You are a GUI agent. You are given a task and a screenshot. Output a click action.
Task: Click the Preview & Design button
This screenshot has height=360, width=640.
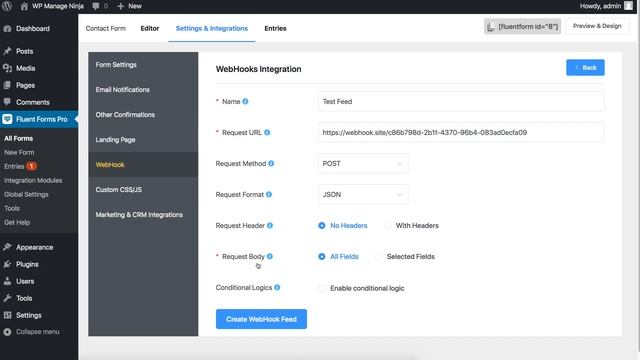tap(597, 26)
